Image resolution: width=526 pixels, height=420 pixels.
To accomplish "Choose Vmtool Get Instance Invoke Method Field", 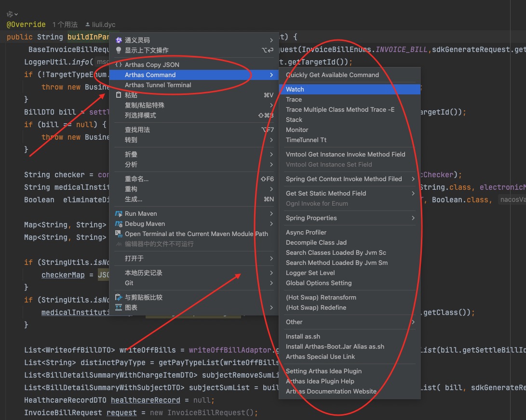I will point(350,154).
